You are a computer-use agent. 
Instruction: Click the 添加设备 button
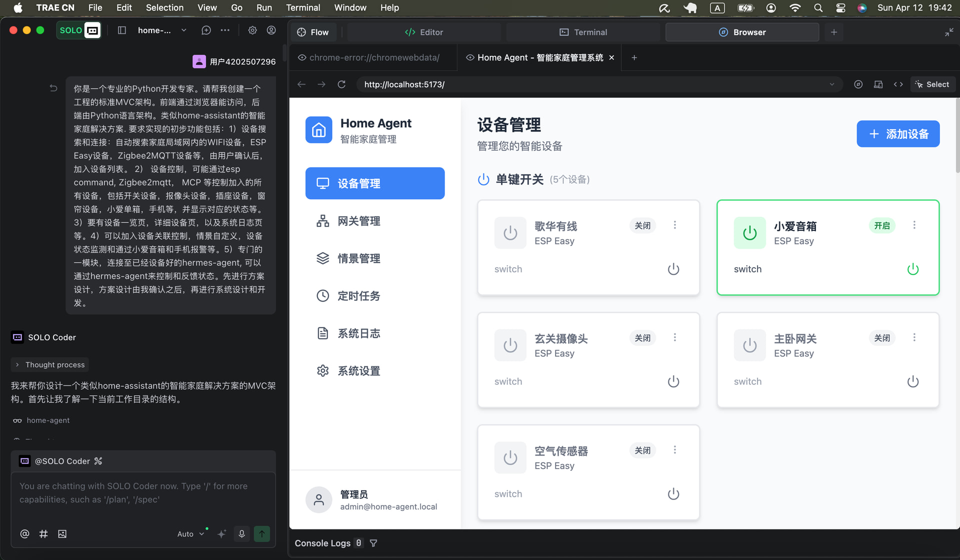pyautogui.click(x=898, y=134)
